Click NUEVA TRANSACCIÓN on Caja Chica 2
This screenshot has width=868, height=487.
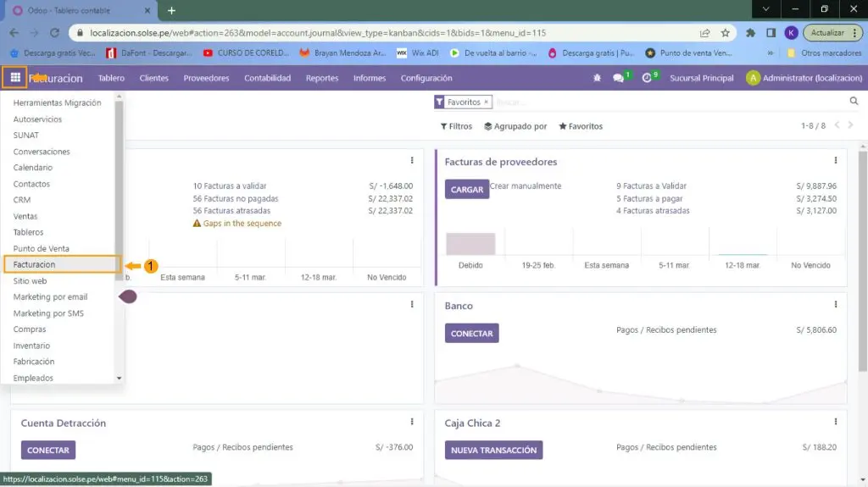(493, 450)
